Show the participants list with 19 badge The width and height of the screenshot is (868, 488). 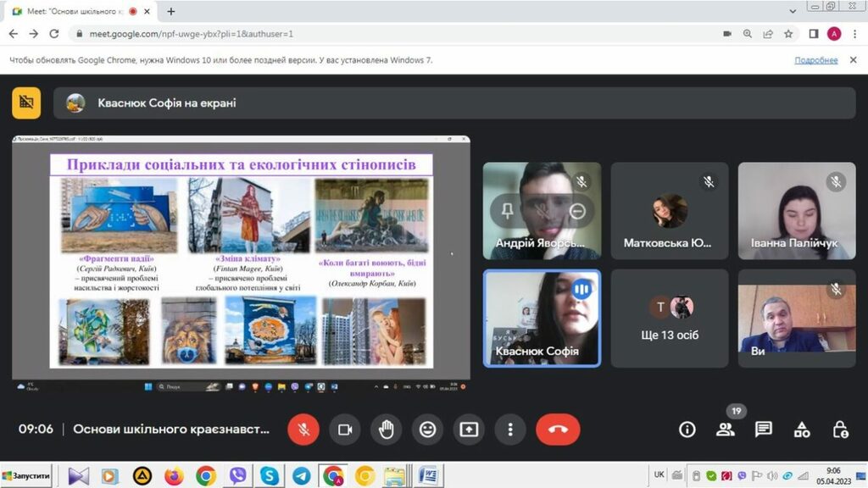tap(726, 430)
